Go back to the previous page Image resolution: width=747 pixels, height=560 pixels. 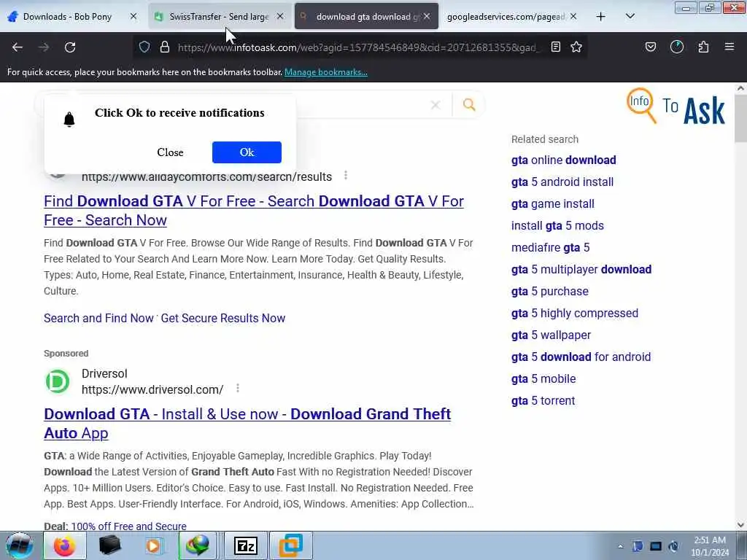pos(18,47)
